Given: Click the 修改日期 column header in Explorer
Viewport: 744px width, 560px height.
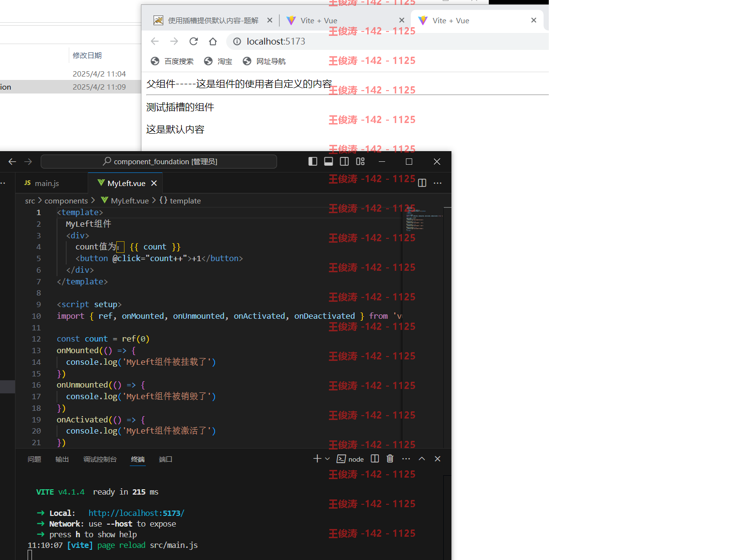Looking at the screenshot, I should coord(87,55).
